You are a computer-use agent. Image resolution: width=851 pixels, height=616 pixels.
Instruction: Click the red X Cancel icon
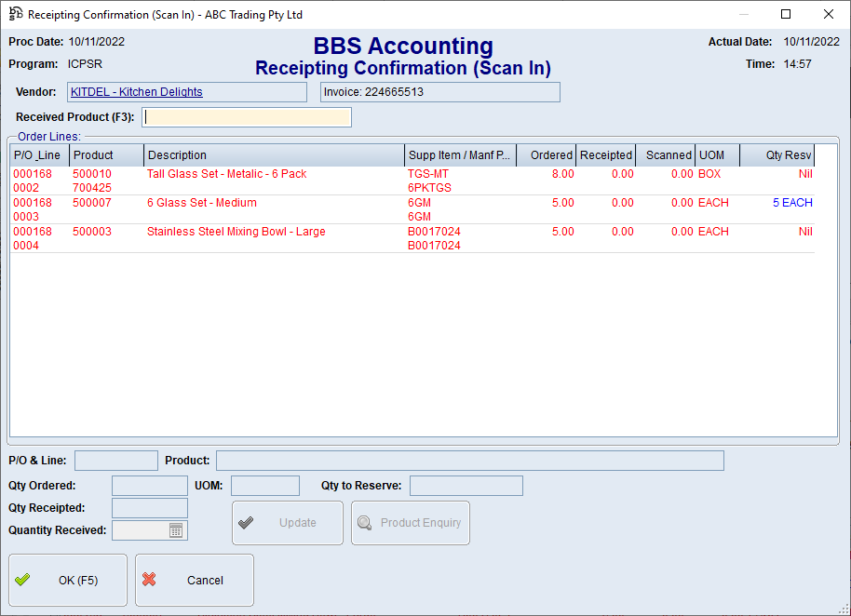(149, 580)
